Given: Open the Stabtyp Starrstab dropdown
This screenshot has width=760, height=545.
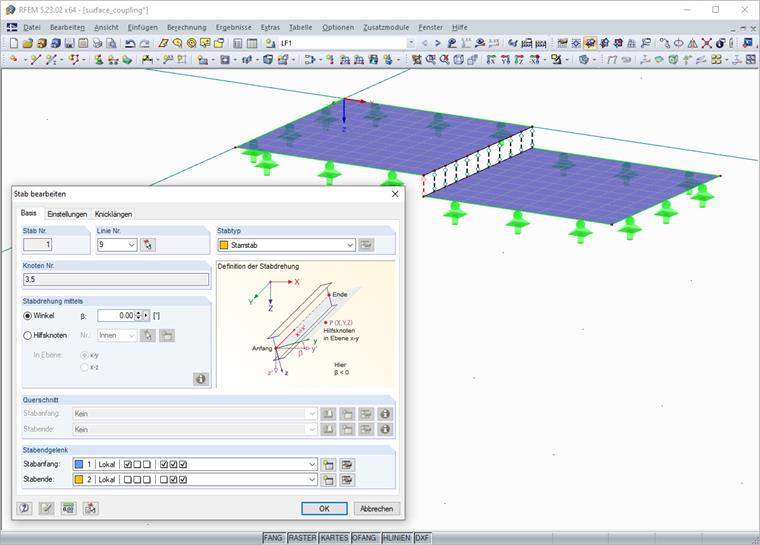Looking at the screenshot, I should [350, 245].
